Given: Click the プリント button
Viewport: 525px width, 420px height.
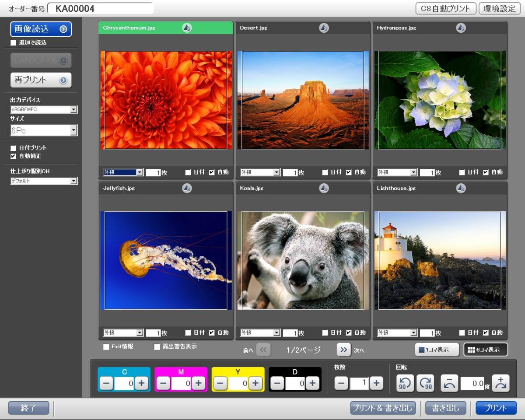Looking at the screenshot, I should point(496,408).
